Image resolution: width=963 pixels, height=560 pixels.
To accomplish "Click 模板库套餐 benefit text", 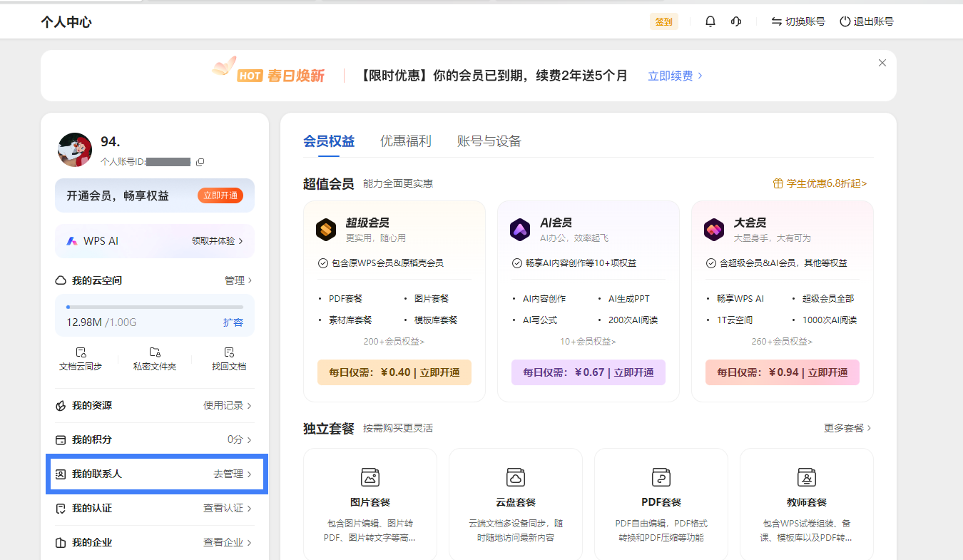I will (x=436, y=320).
